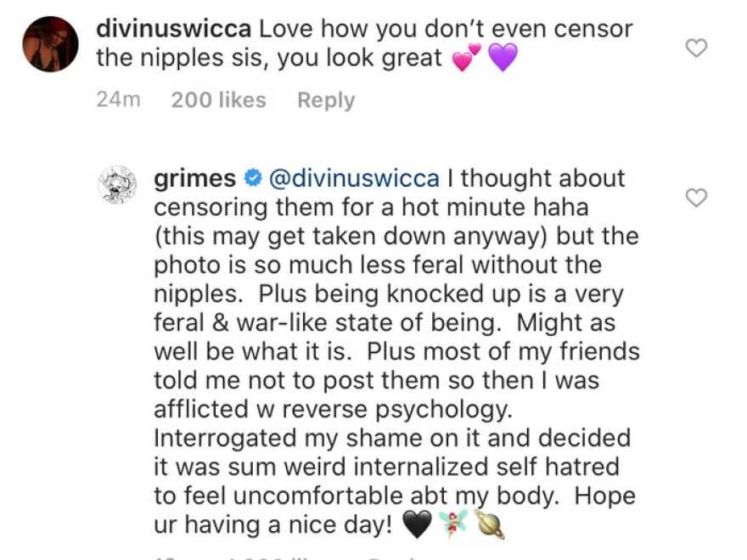Click the black heart emoji
The image size is (747, 560).
(x=418, y=524)
